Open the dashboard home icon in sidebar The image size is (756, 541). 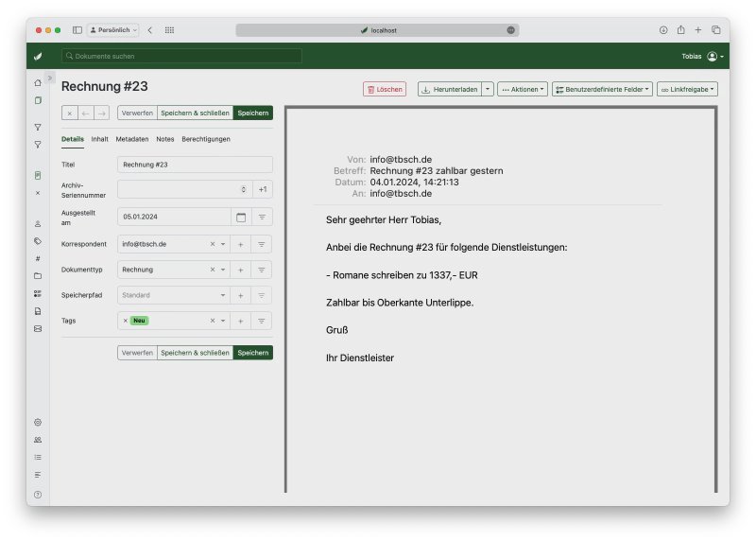[38, 83]
